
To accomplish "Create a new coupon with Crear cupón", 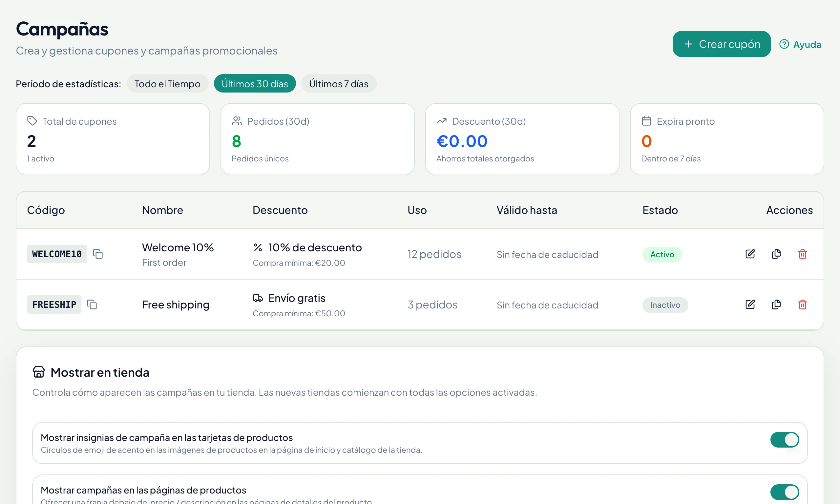I will 722,44.
